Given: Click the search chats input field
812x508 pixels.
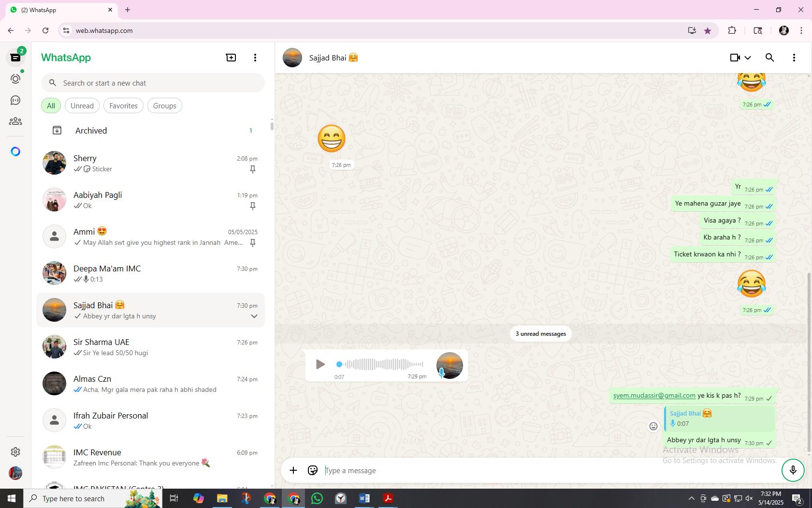Looking at the screenshot, I should [x=153, y=83].
